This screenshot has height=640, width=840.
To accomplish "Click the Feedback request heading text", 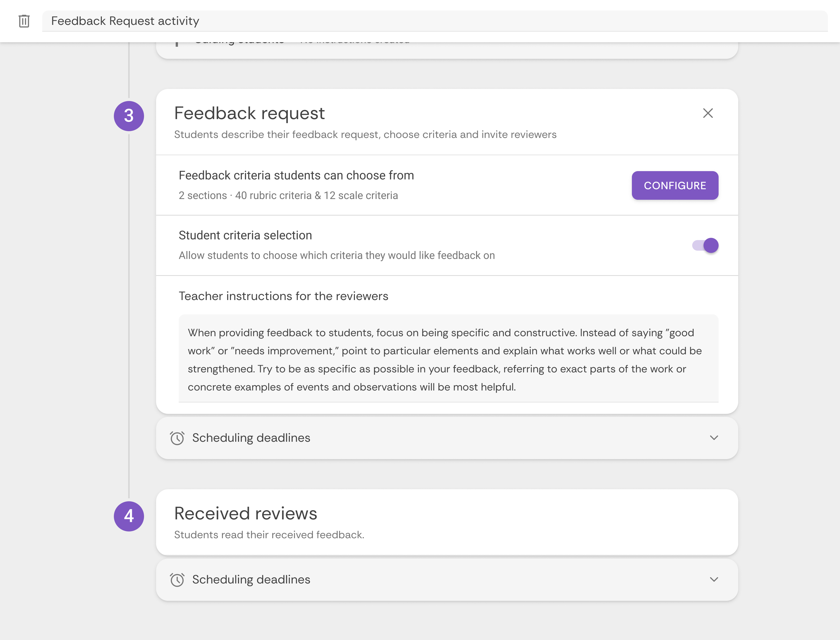I will [x=250, y=114].
